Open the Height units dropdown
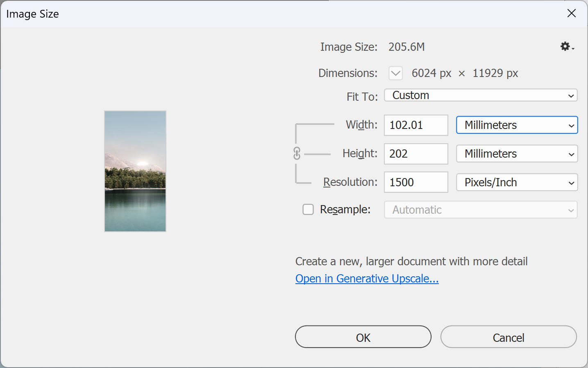The image size is (588, 368). tap(517, 154)
